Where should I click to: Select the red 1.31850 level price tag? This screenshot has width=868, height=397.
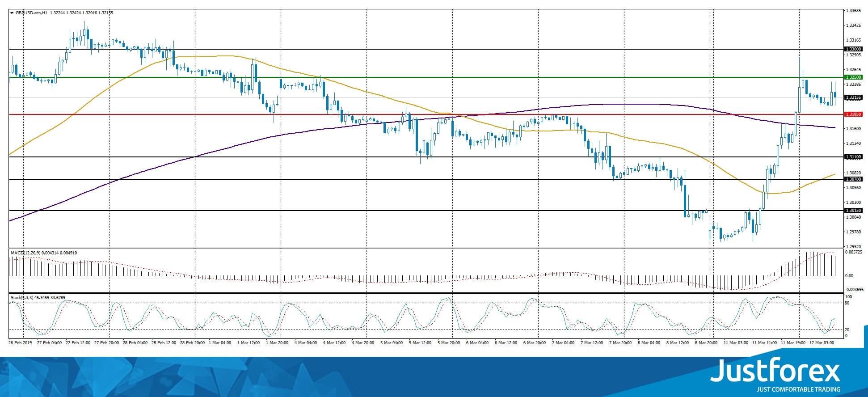(853, 114)
